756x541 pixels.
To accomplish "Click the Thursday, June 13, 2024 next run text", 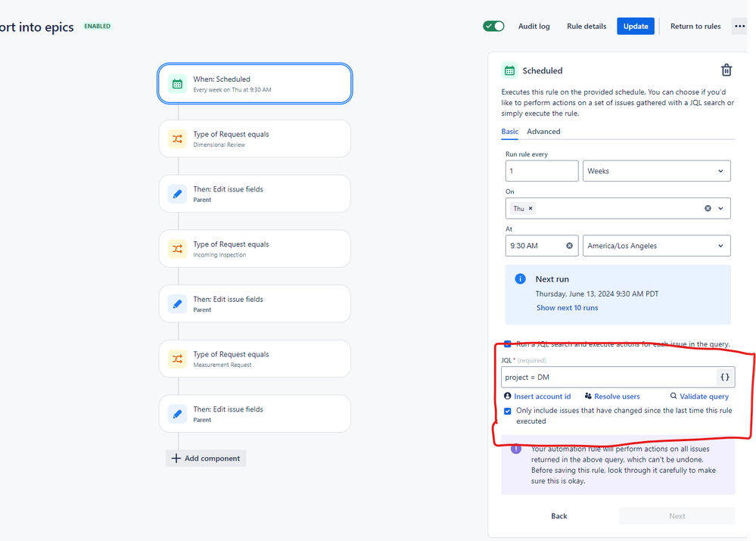I will (x=597, y=294).
